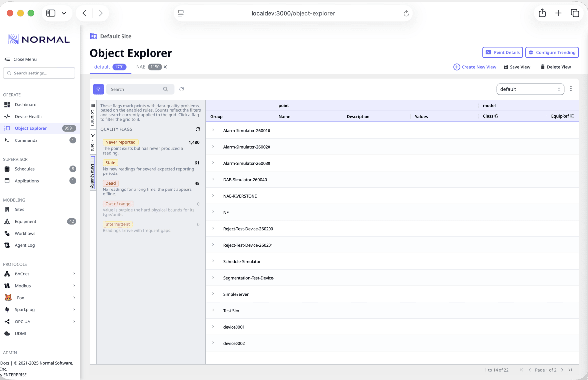
Task: Click the Sites building icon
Action: pos(7,209)
